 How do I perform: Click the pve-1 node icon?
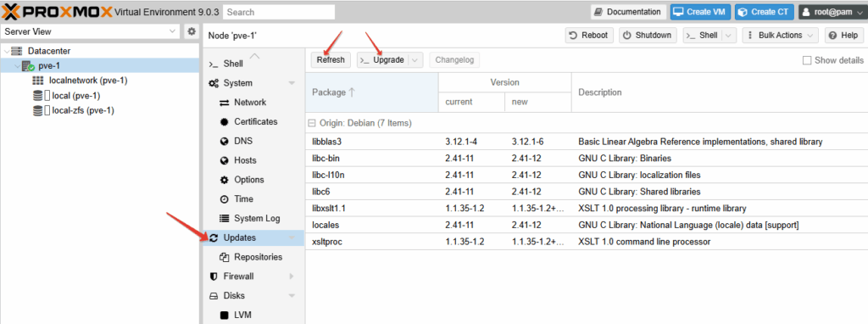tap(28, 66)
